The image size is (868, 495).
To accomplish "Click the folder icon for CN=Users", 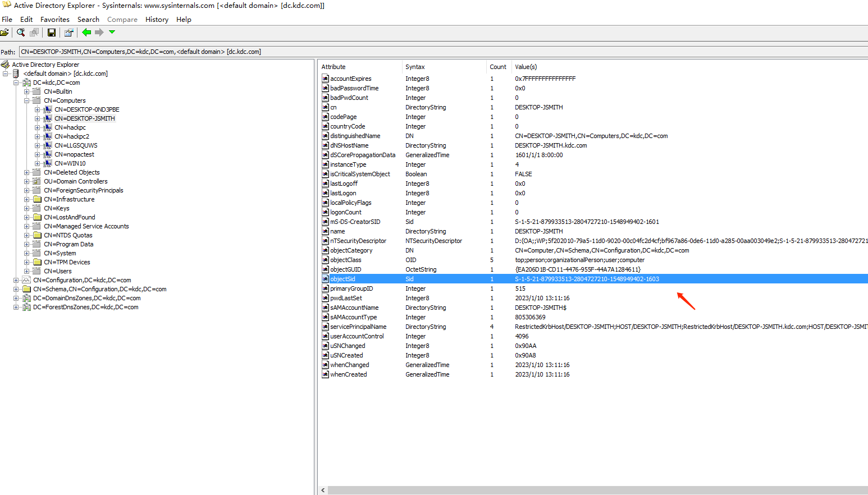I will pyautogui.click(x=37, y=271).
